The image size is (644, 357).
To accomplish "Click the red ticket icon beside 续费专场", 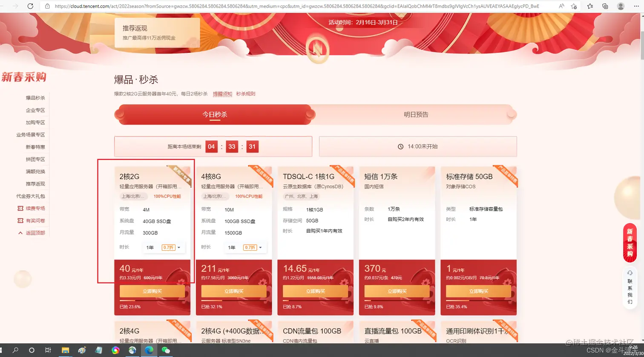I will point(20,208).
